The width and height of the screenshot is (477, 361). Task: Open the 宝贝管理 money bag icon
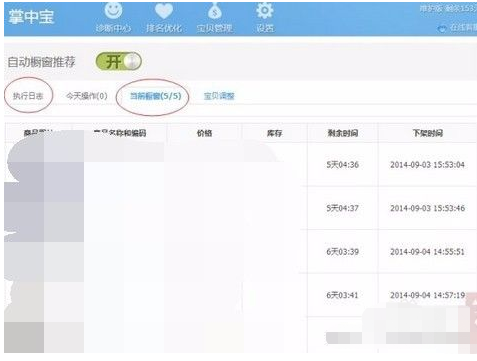coord(215,11)
